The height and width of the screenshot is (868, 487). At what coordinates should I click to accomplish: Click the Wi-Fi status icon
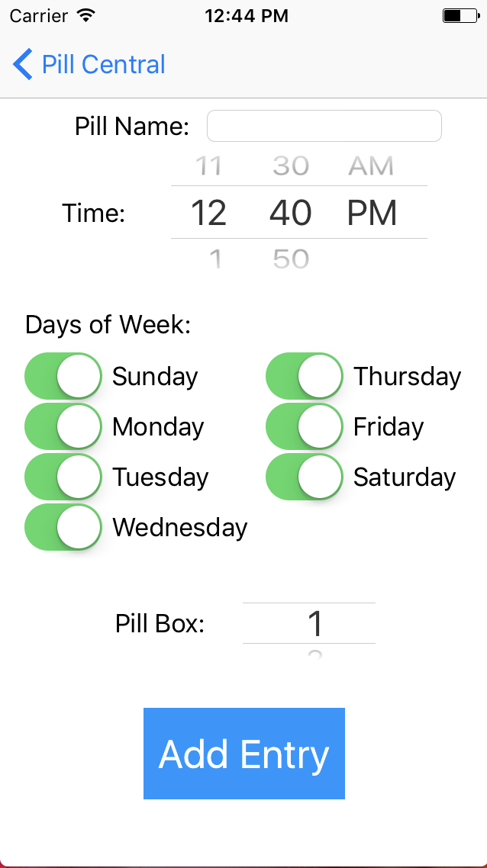click(86, 15)
